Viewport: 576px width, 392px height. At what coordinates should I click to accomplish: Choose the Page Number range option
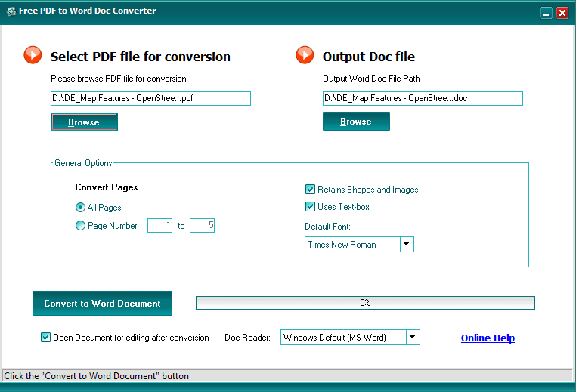[81, 226]
